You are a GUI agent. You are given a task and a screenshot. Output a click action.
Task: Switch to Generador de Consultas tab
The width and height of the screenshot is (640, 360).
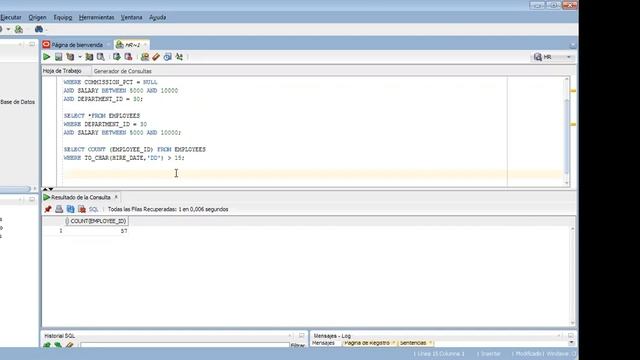coord(122,71)
